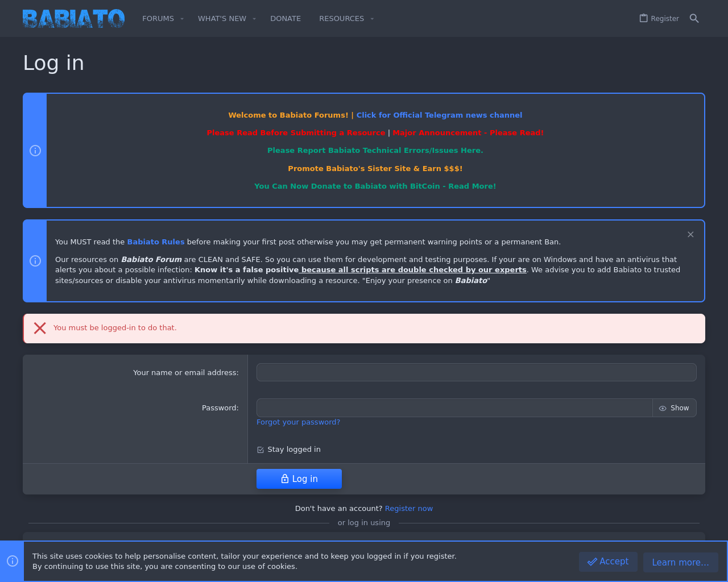Accept the cookie notice
728x582 pixels.
pyautogui.click(x=608, y=562)
